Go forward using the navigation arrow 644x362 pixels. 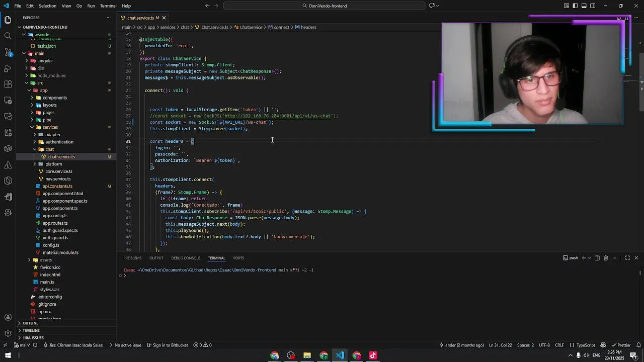click(x=217, y=6)
